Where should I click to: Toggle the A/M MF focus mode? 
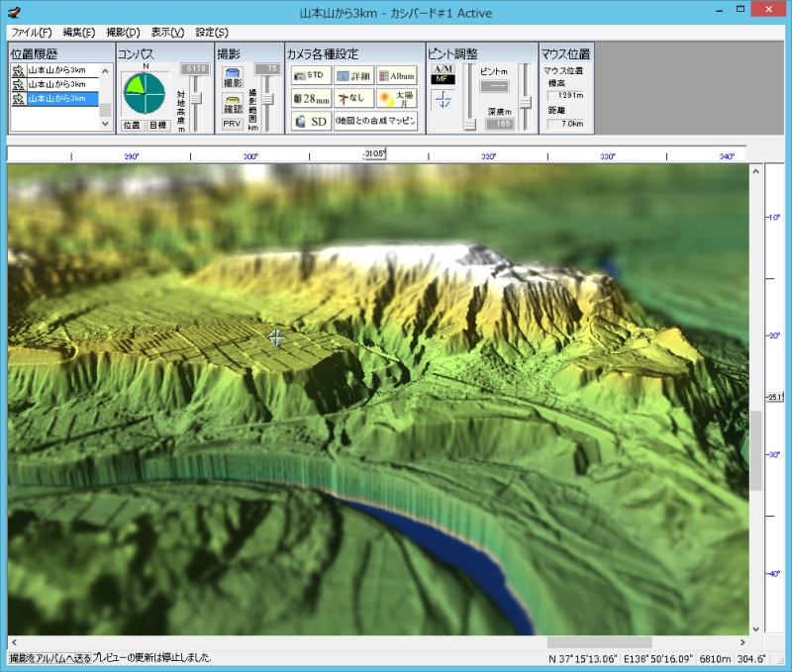[x=443, y=73]
